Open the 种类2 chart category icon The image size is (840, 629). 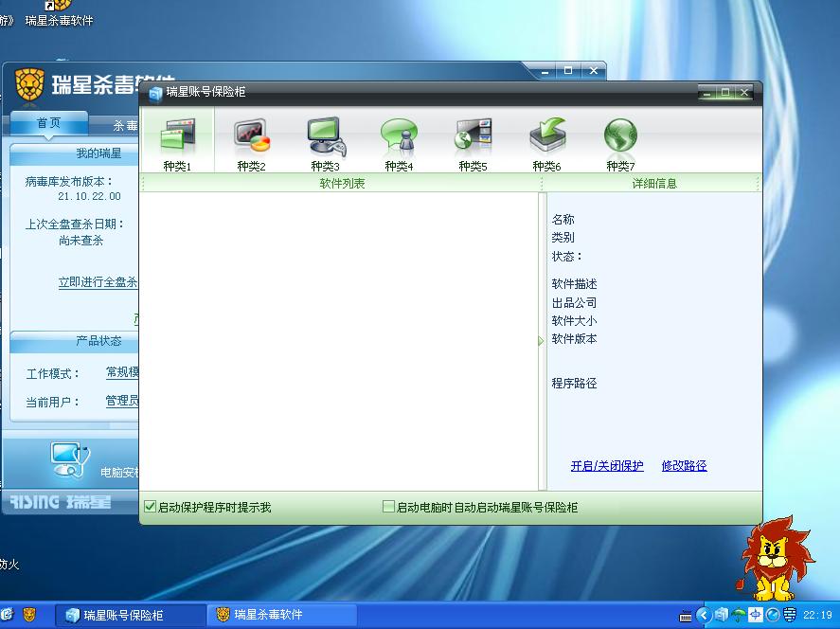point(251,137)
